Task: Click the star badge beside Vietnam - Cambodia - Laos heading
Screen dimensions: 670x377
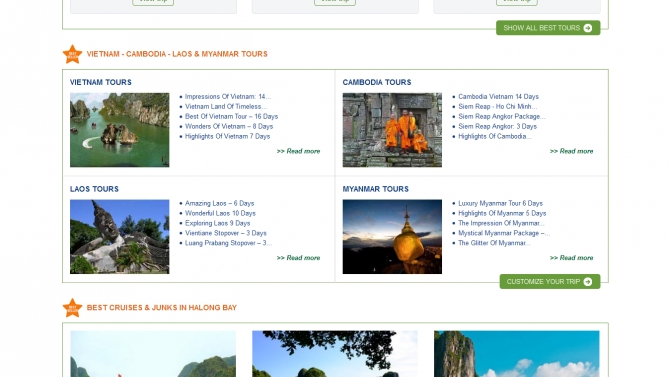Action: pyautogui.click(x=72, y=54)
